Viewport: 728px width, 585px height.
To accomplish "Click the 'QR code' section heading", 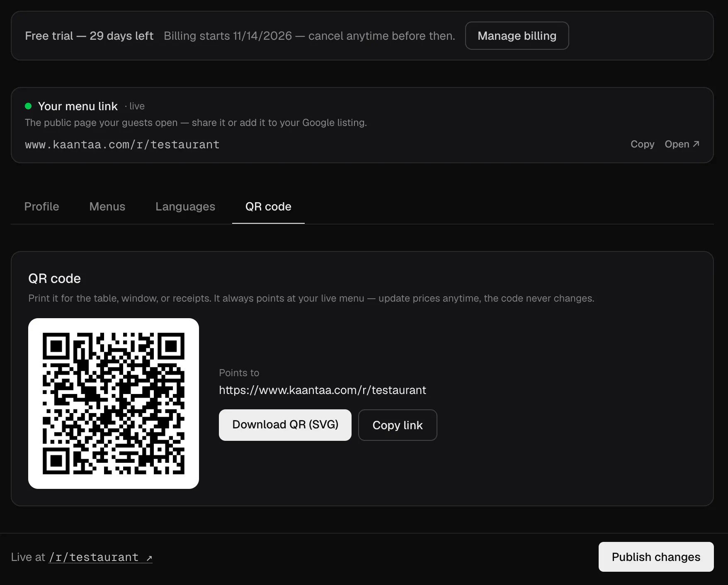I will (54, 278).
